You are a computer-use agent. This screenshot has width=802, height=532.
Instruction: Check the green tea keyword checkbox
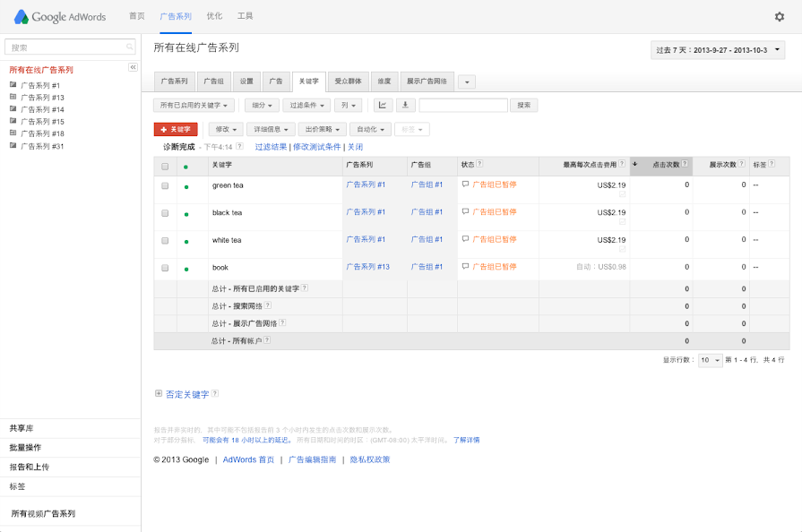pos(165,186)
